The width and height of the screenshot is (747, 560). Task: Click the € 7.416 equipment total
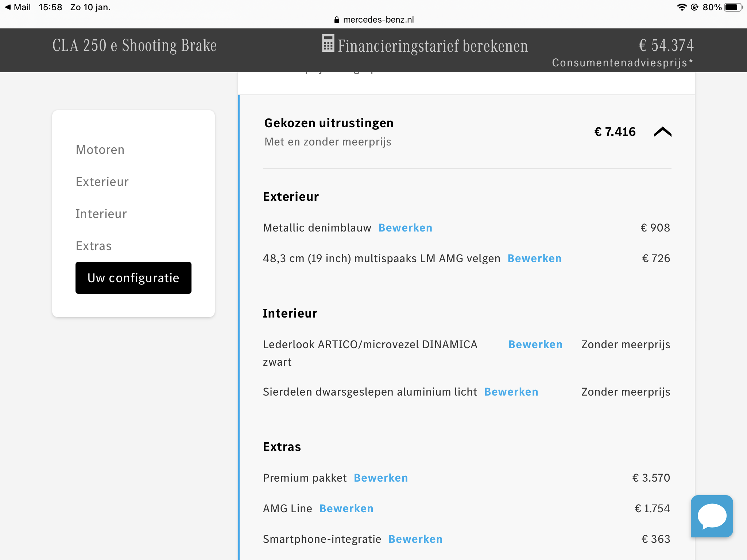615,132
